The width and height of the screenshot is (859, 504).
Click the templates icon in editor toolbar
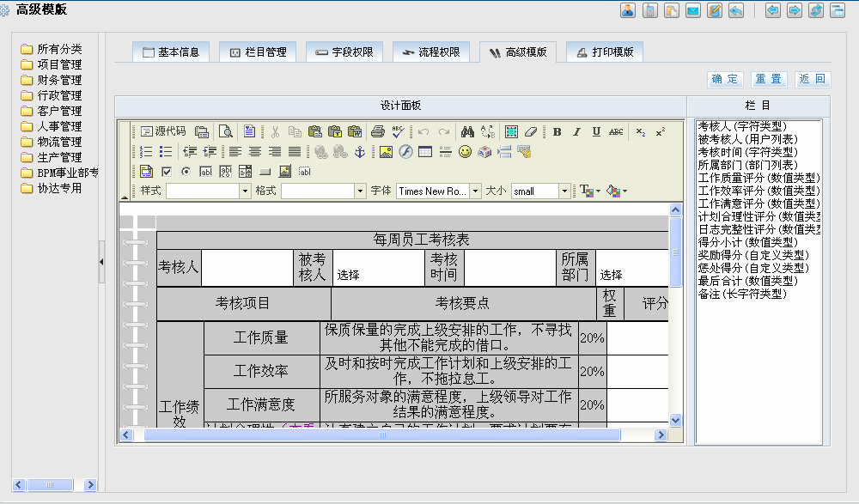point(249,131)
